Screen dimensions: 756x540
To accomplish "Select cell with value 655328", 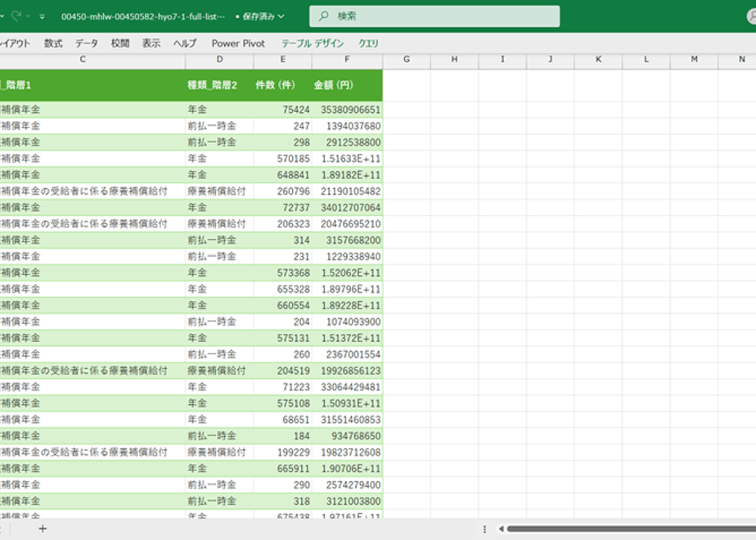I will pos(282,290).
